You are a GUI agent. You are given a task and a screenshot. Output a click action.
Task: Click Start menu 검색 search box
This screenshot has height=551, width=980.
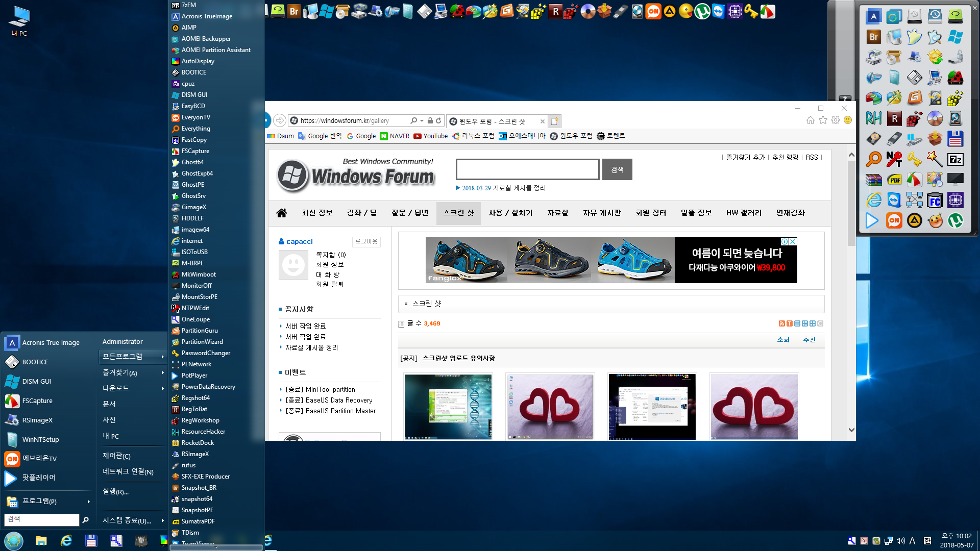click(x=42, y=519)
